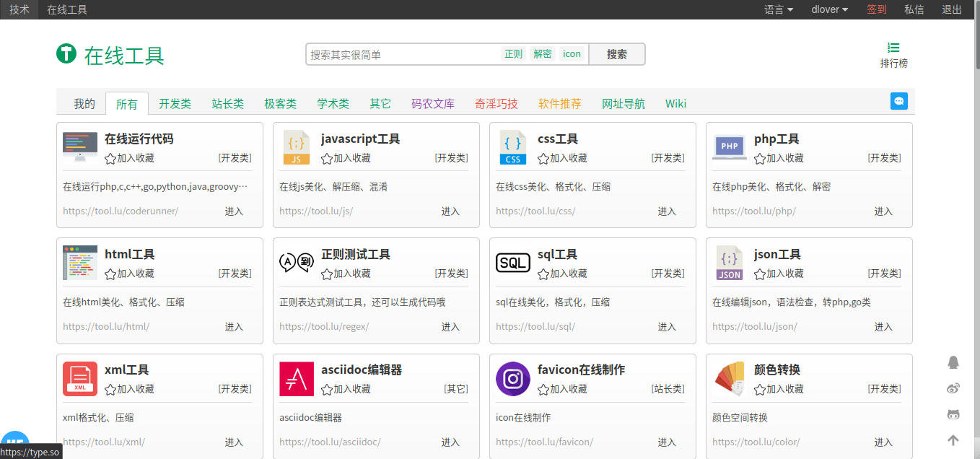The width and height of the screenshot is (980, 459).
Task: Click the 私信 link in top bar
Action: (914, 9)
